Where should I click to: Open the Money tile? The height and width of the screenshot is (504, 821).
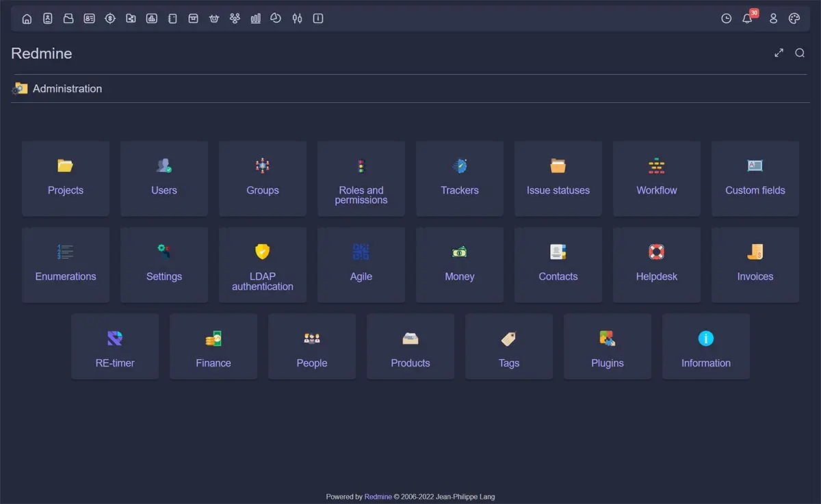click(x=460, y=265)
